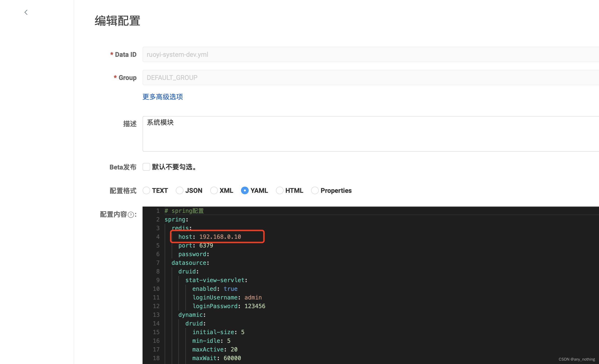Click the password line in editor
Viewport: 599px width, 364px height.
[194, 254]
